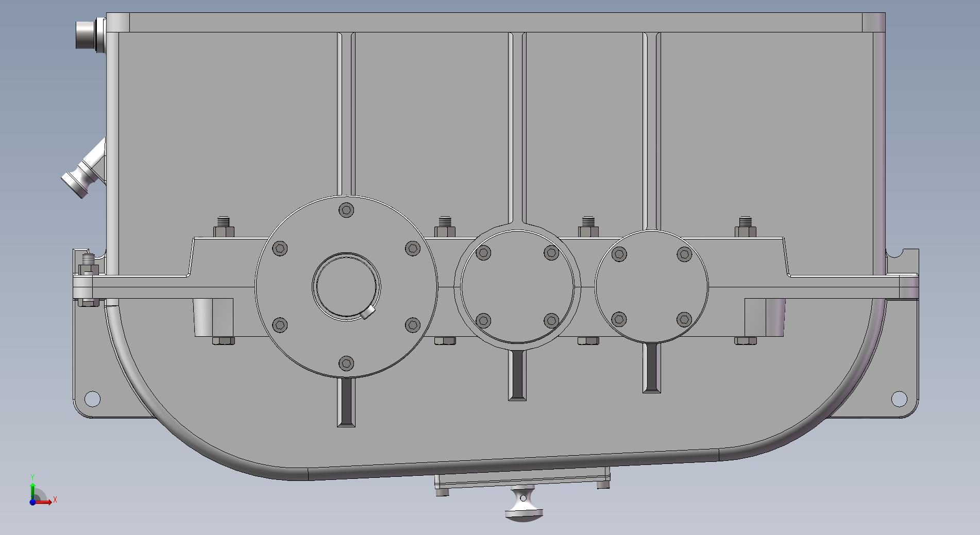Screen dimensions: 980x535
Task: Select the top lid plate of the housing
Action: [495, 23]
